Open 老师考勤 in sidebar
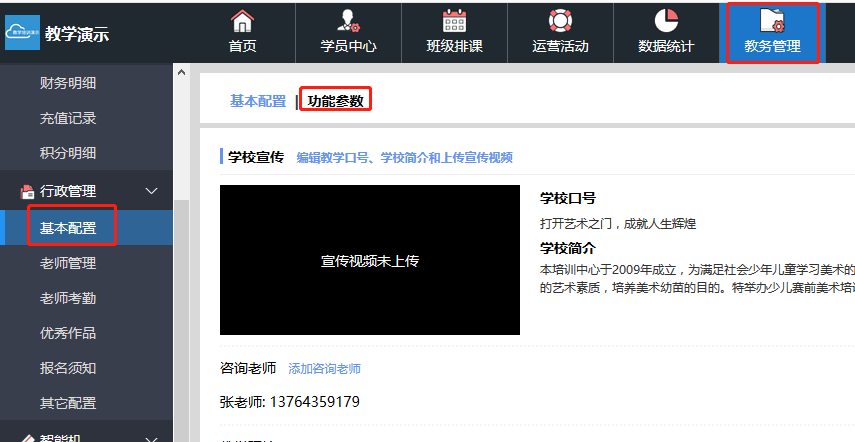 pyautogui.click(x=68, y=298)
